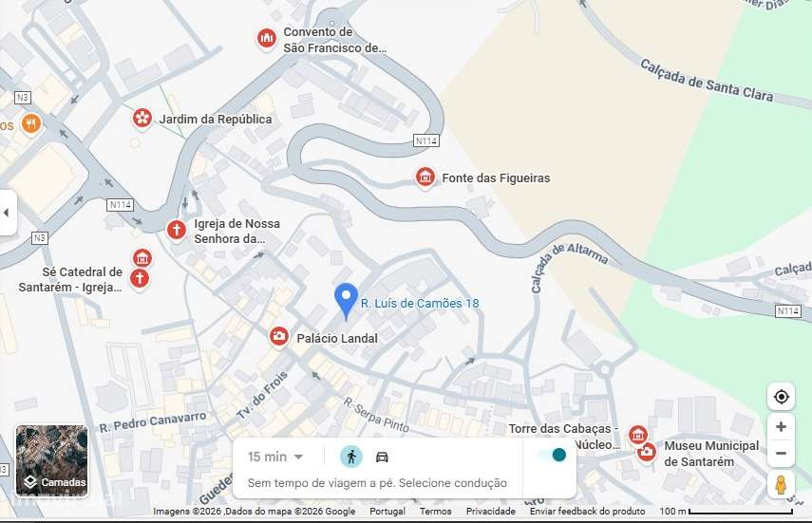Open the Termos link in footer

coord(436,511)
